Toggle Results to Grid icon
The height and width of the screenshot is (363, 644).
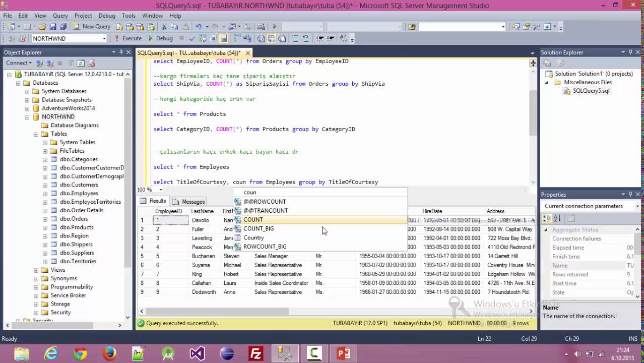point(272,38)
